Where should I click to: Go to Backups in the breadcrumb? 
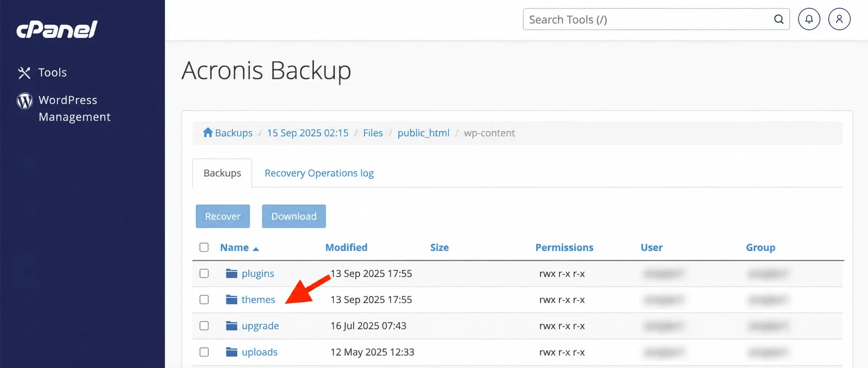(233, 133)
